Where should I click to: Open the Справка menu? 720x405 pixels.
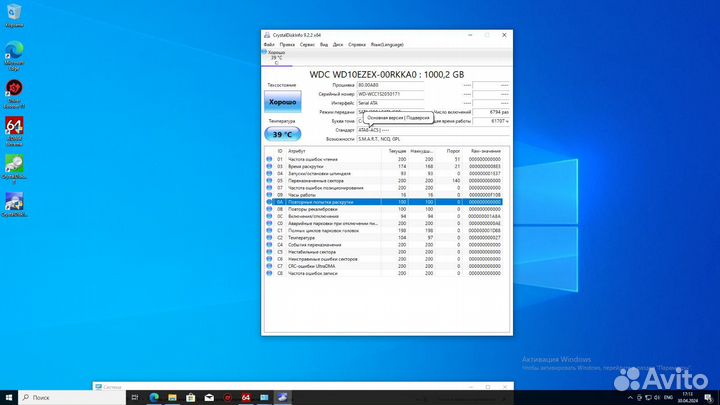[x=357, y=45]
